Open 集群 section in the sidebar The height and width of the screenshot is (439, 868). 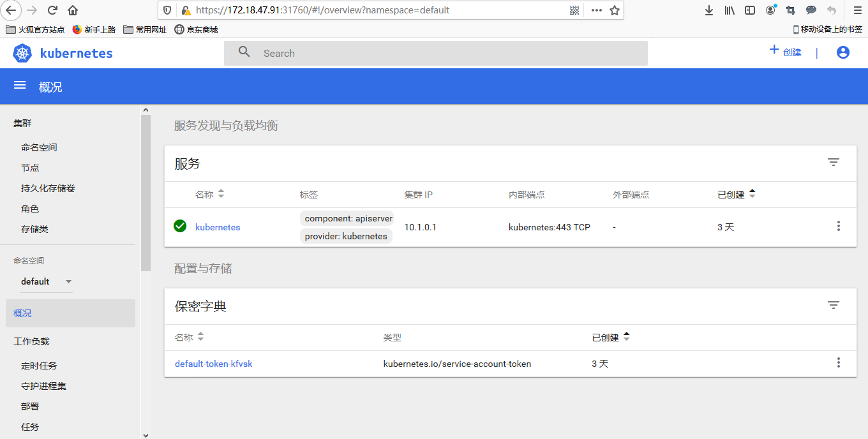[22, 123]
